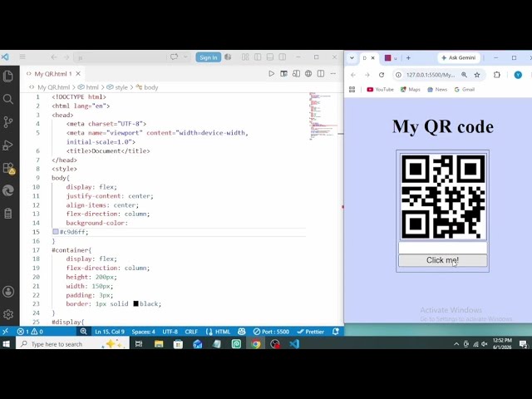Open the Chrome zoom magnifier icon
Screen dimensions: 532x399
point(464,75)
